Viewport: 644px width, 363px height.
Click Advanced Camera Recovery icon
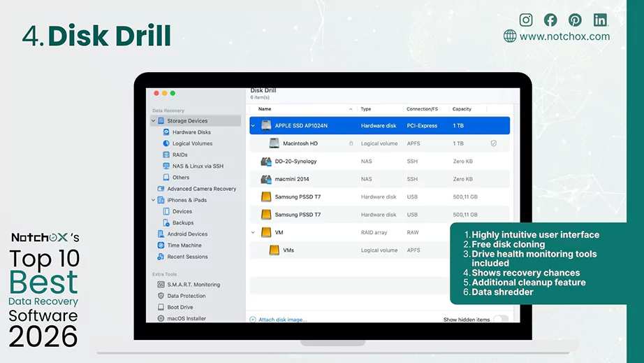161,189
